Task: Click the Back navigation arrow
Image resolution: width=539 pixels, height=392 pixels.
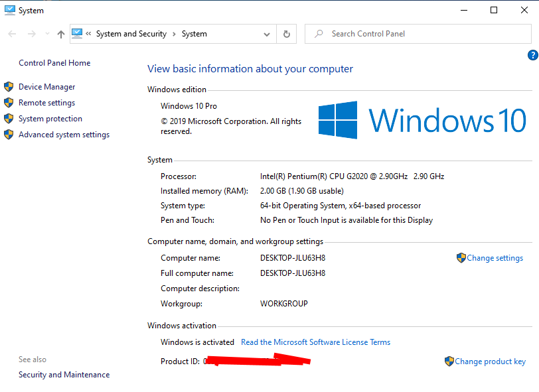Action: pyautogui.click(x=12, y=34)
